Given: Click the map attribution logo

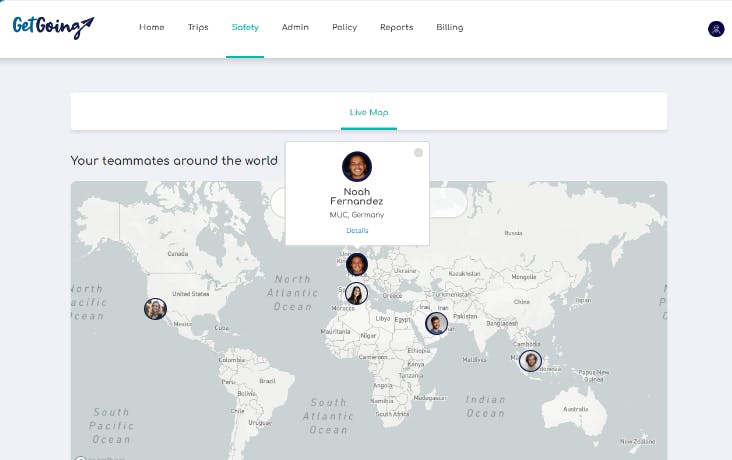Looking at the screenshot, I should click(82, 457).
